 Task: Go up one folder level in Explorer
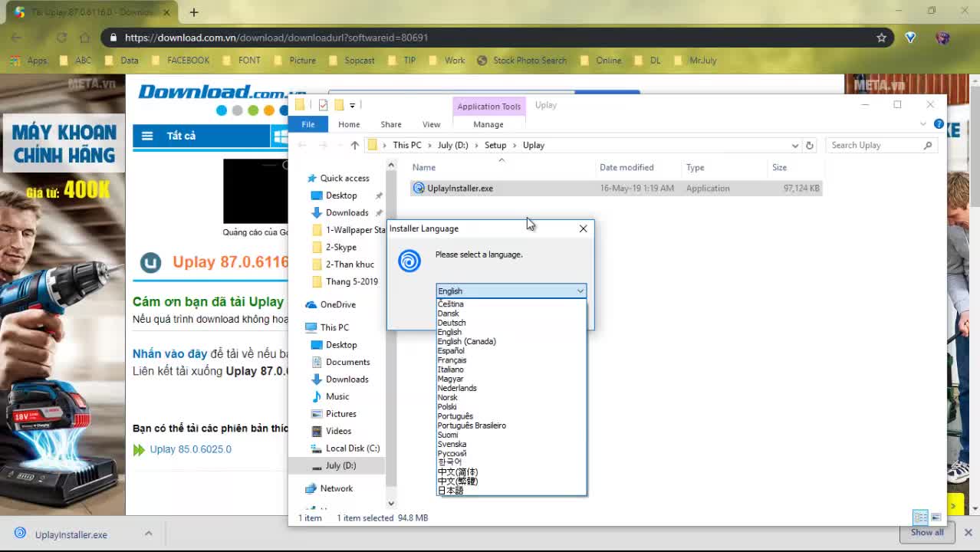pyautogui.click(x=354, y=145)
